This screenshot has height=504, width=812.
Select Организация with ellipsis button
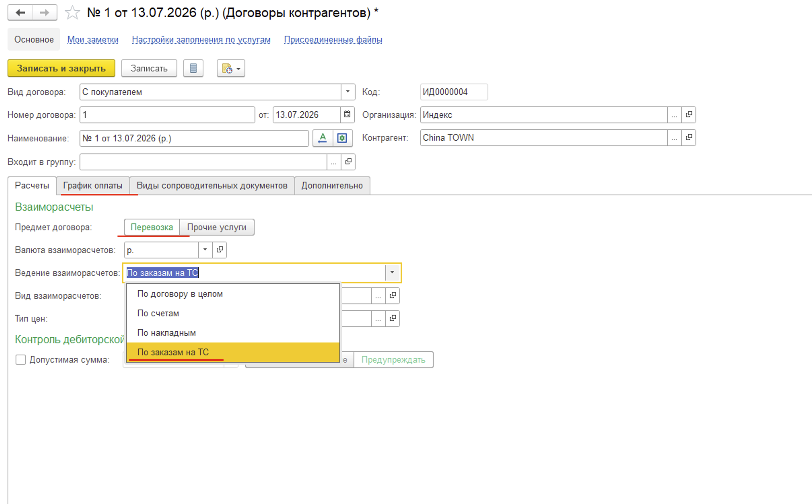click(674, 115)
